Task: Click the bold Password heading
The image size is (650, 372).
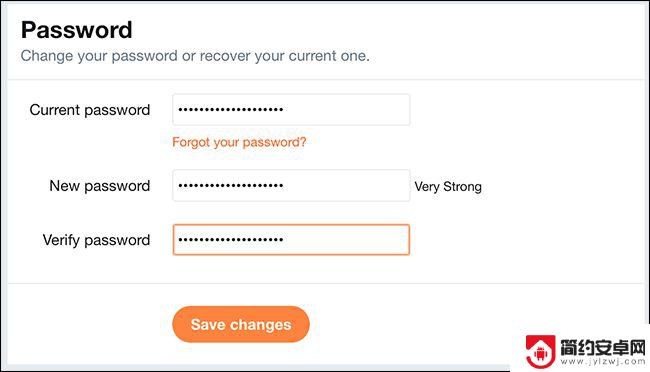Action: [77, 30]
